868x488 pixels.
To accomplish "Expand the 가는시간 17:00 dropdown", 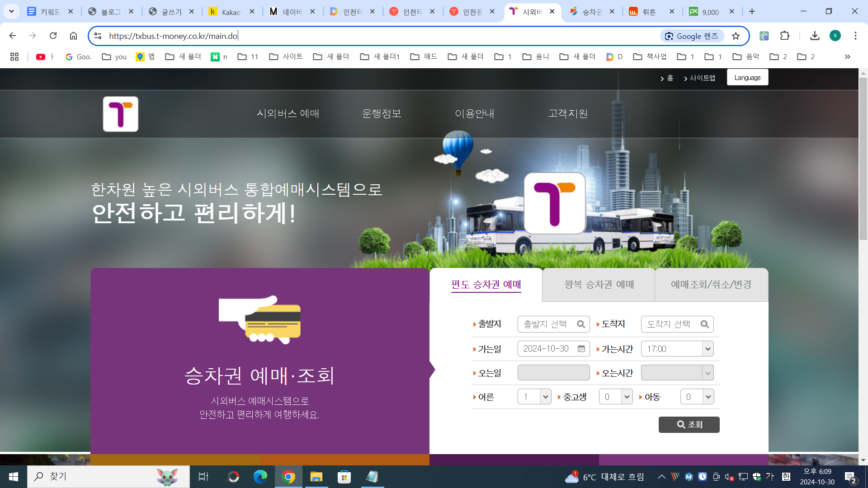I will [708, 349].
